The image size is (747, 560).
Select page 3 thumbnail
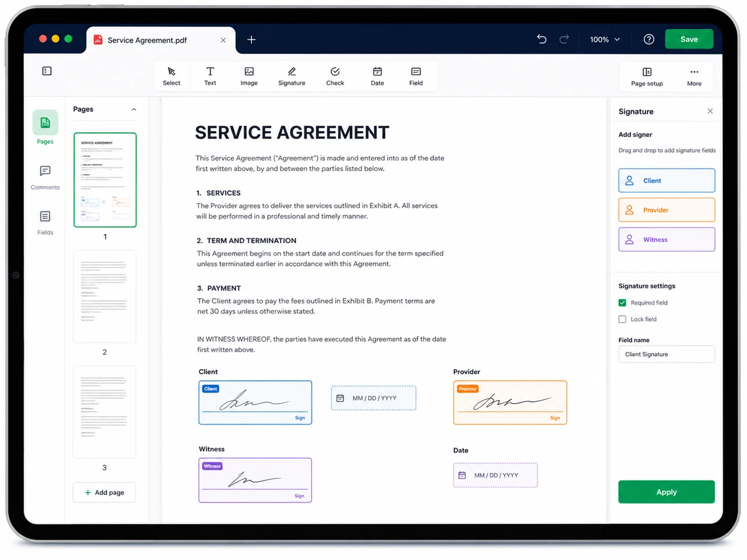pyautogui.click(x=105, y=412)
